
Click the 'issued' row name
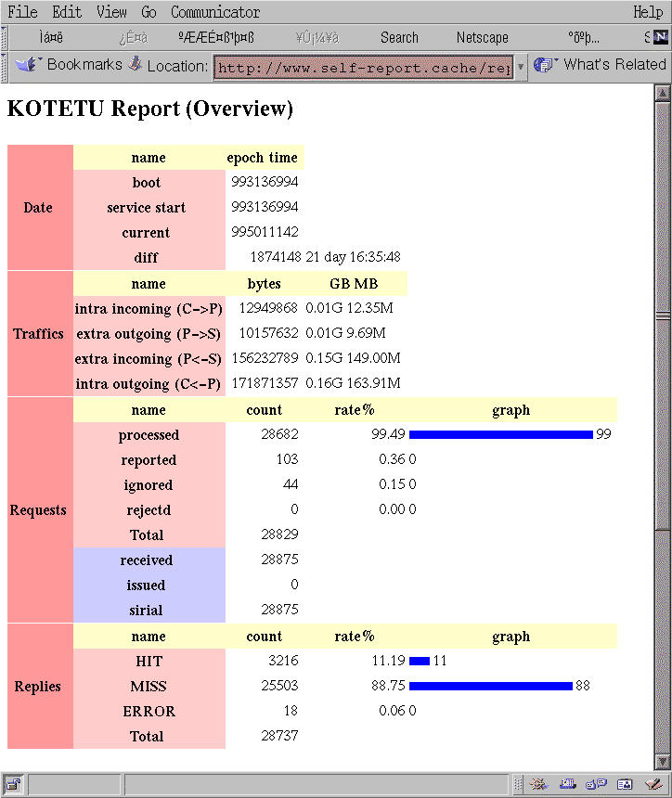(146, 586)
